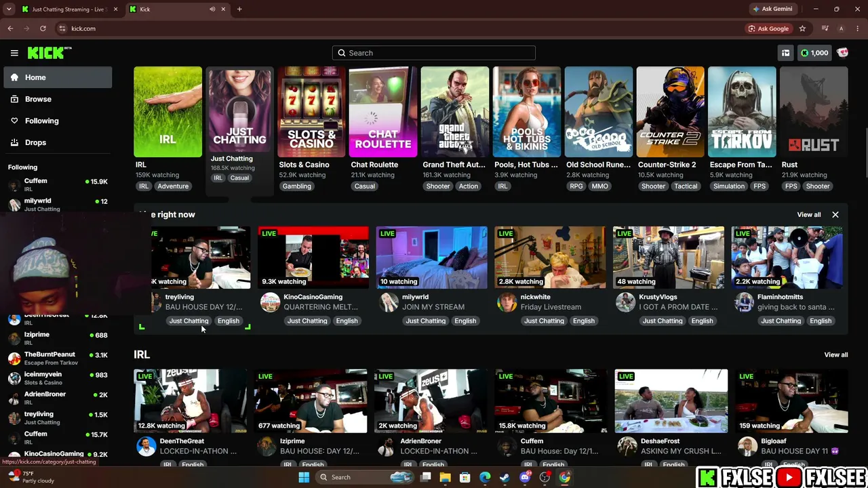Open Microsoft Store from the taskbar

465,477
